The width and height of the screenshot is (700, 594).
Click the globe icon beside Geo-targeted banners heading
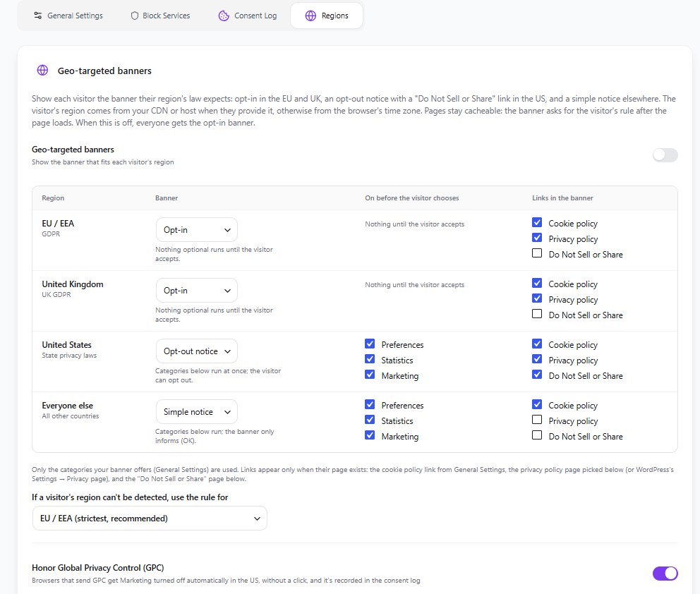coord(42,70)
